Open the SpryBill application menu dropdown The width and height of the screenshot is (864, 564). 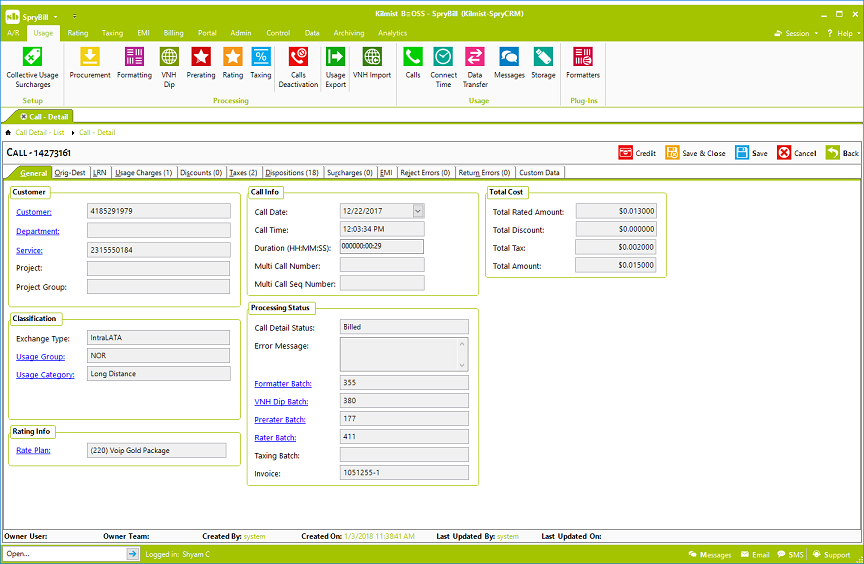click(56, 17)
